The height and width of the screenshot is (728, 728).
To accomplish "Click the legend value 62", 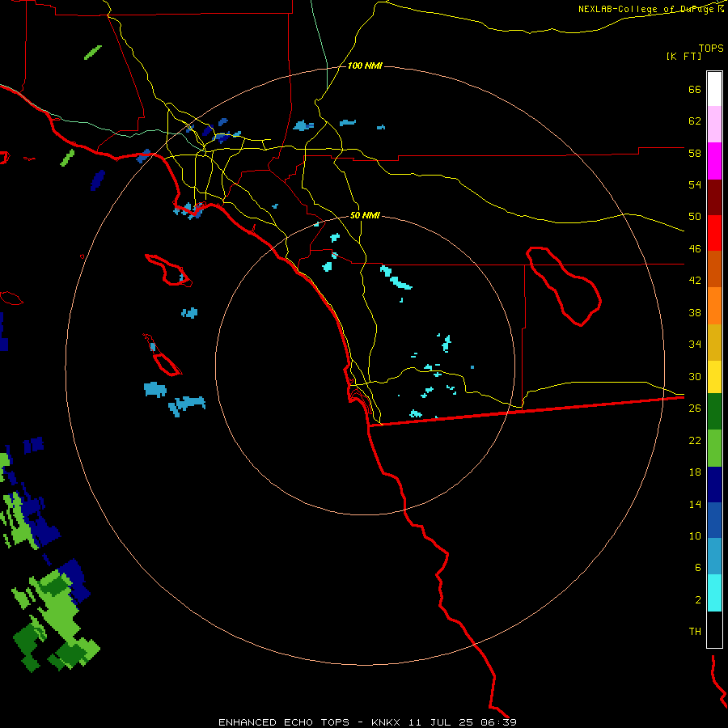I will click(x=695, y=121).
